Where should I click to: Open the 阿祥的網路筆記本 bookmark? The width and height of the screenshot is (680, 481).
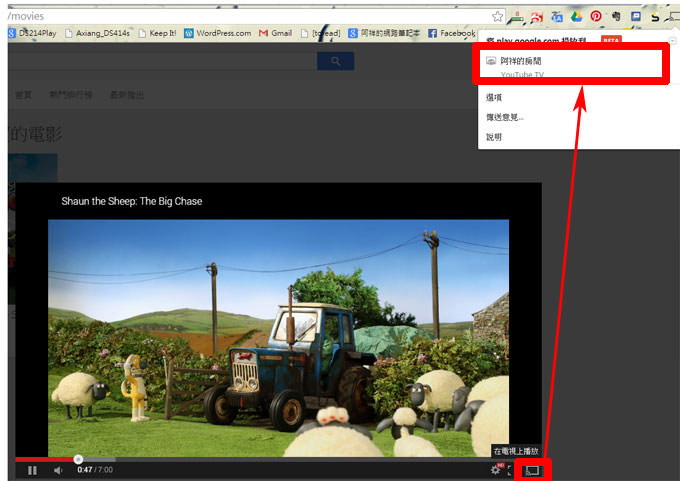(384, 33)
